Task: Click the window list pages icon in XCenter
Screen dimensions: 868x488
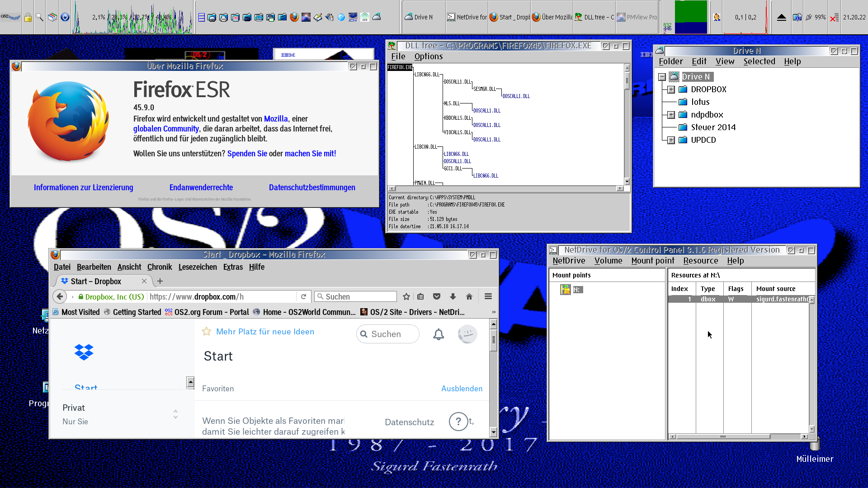Action: coord(52,17)
